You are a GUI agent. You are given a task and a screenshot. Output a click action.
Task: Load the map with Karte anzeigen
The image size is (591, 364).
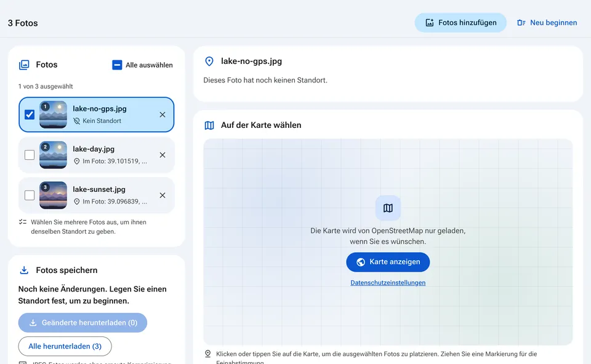pos(388,262)
